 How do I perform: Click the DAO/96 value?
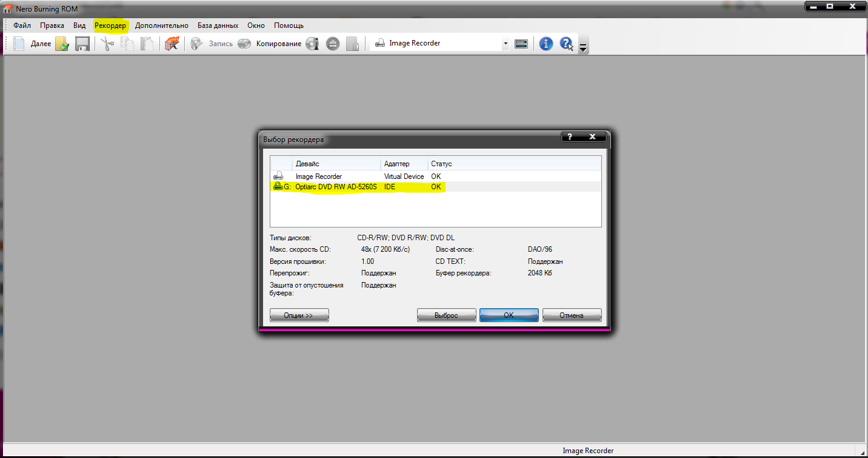(x=540, y=249)
